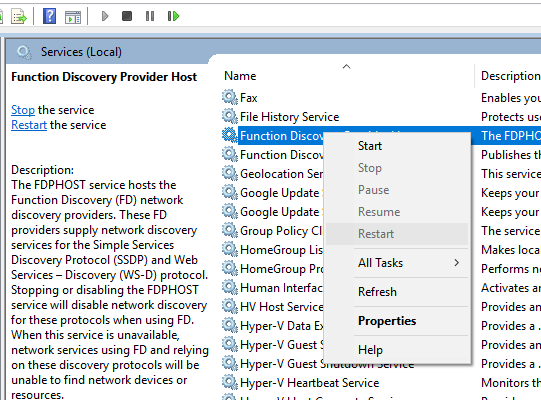This screenshot has width=541, height=400.
Task: Open the Help toolbar icon
Action: coord(49,16)
